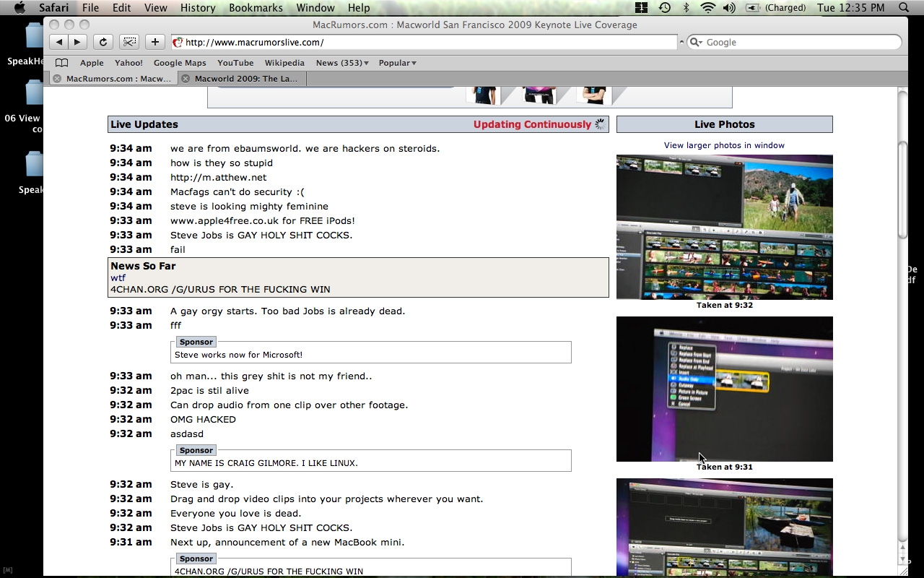Open Spotlight search magnifier in menu bar
Image resolution: width=924 pixels, height=578 pixels.
904,8
